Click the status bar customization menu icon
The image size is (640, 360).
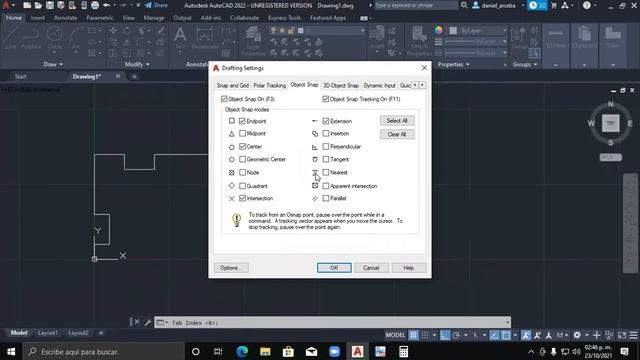coord(633,335)
